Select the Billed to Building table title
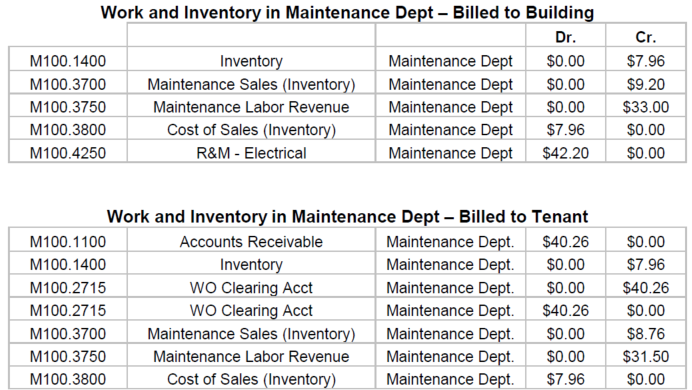This screenshot has width=692, height=390. (x=347, y=12)
